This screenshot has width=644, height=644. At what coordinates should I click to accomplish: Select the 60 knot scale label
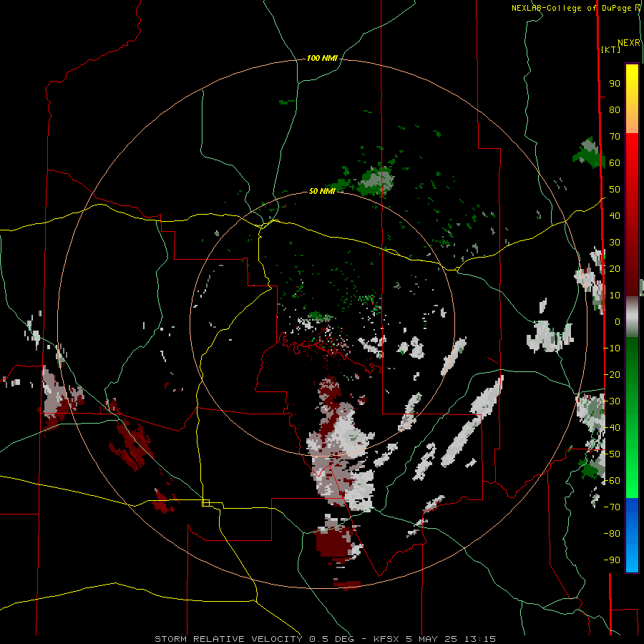[615, 163]
